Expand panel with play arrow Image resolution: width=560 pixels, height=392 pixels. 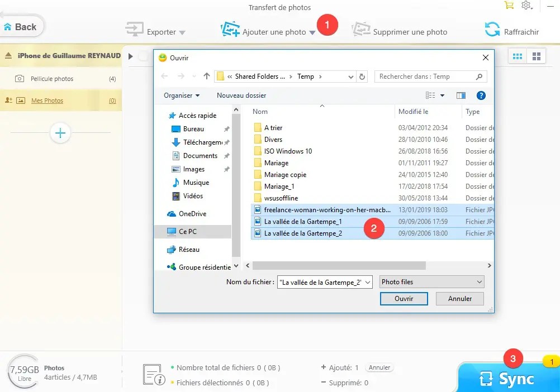pyautogui.click(x=130, y=56)
